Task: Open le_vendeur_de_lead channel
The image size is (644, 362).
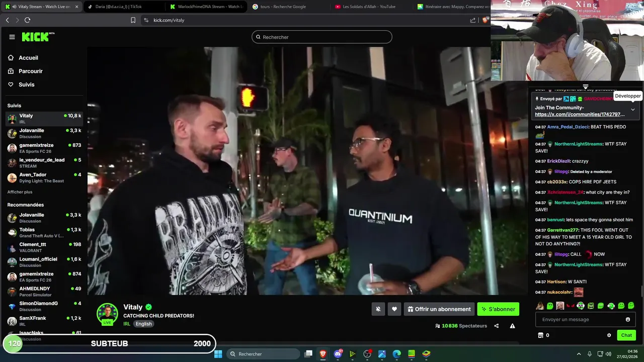Action: [x=44, y=163]
